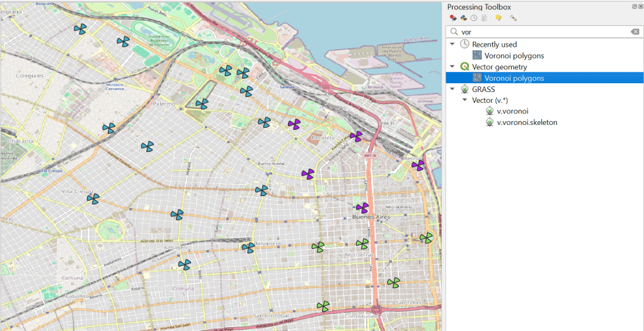The height and width of the screenshot is (331, 644).
Task: Clear the toolbox search text
Action: click(x=635, y=32)
